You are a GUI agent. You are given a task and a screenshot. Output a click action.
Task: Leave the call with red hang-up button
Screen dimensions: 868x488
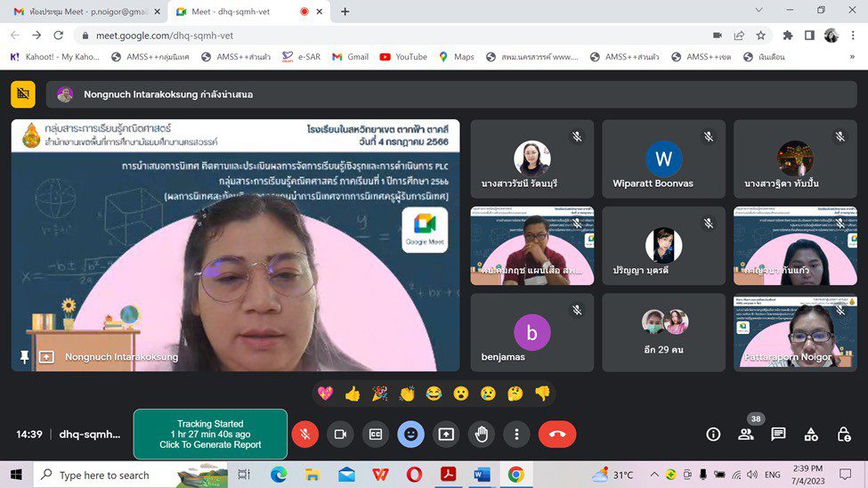click(x=557, y=435)
